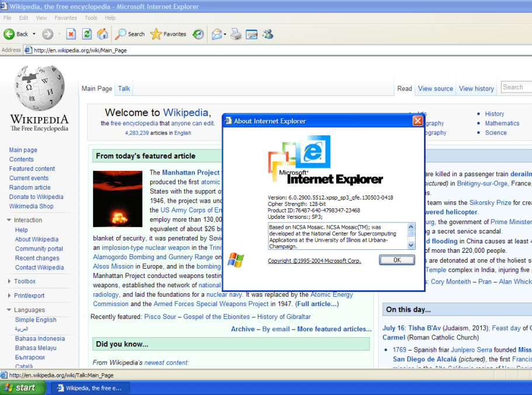Go to the browser home page

[102, 34]
